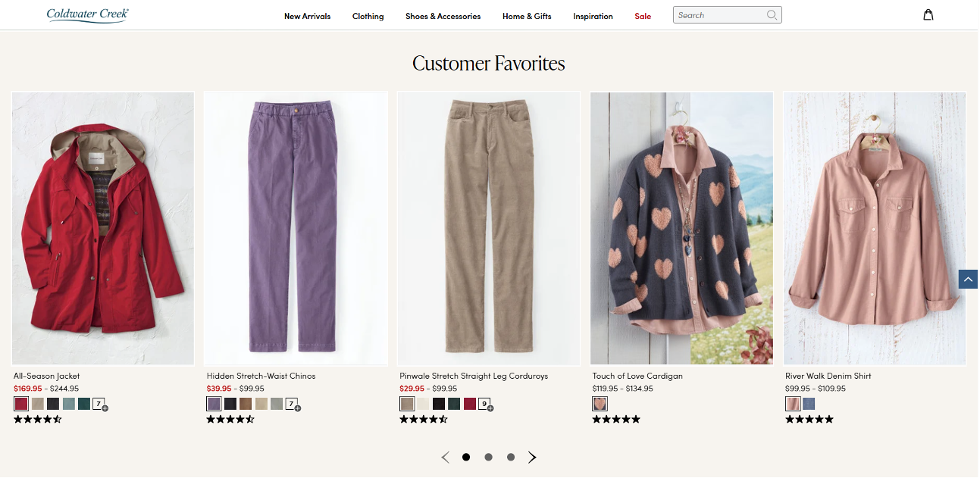Open the shopping bag icon
This screenshot has width=980, height=478.
coord(928,15)
